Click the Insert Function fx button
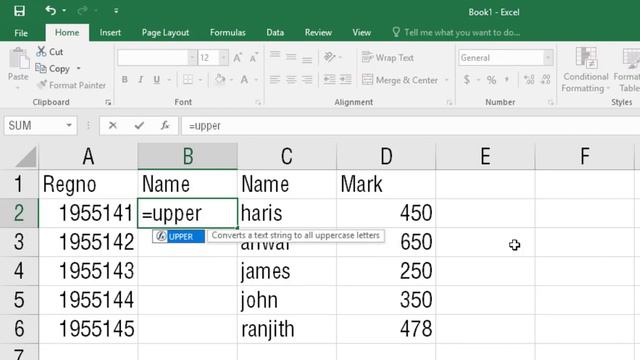Viewport: 640px width, 360px height. pyautogui.click(x=165, y=125)
